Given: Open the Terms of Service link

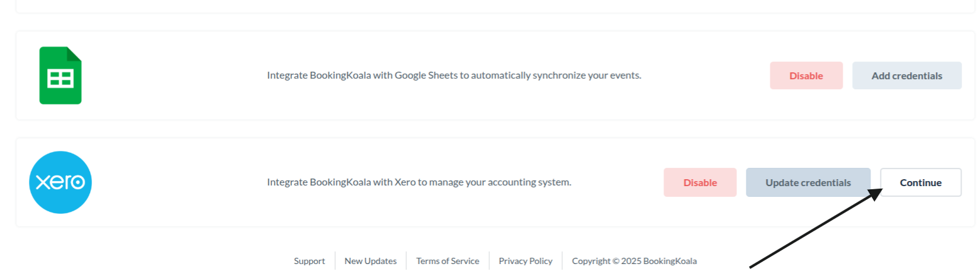Looking at the screenshot, I should pos(448,261).
